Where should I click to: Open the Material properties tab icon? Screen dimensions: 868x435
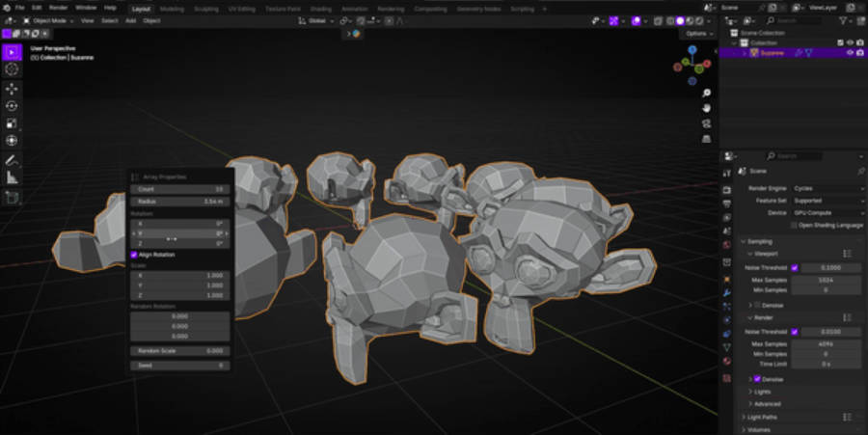point(727,361)
